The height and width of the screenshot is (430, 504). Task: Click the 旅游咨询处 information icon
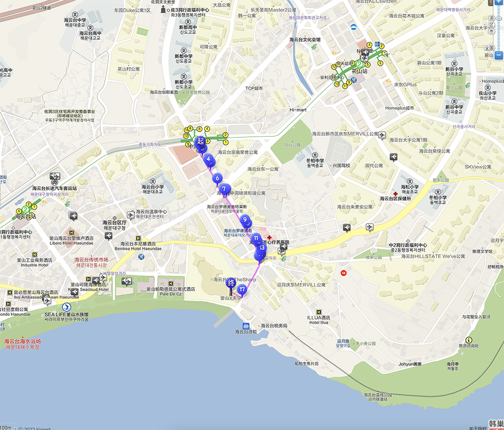click(469, 340)
